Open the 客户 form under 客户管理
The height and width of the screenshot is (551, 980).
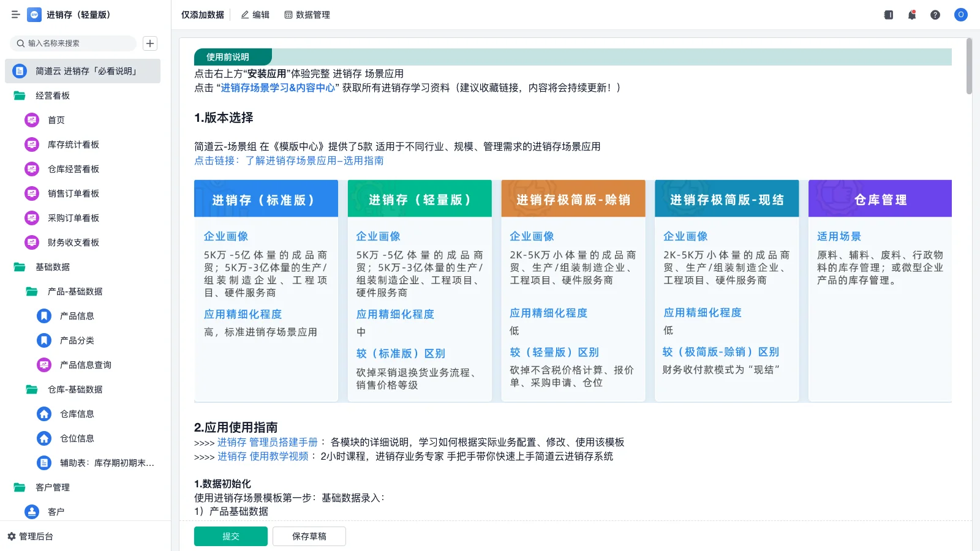pos(56,512)
